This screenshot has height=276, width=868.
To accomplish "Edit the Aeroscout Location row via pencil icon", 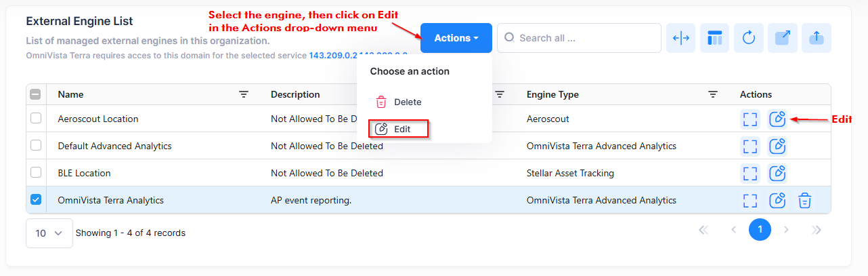I will (x=778, y=119).
